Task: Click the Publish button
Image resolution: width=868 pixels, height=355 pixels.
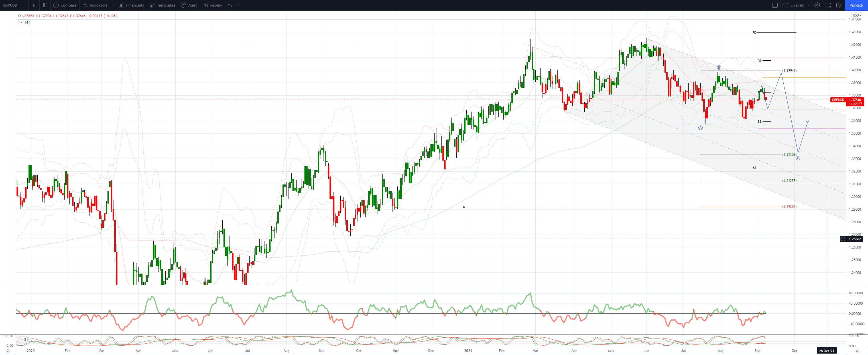Action: (856, 5)
